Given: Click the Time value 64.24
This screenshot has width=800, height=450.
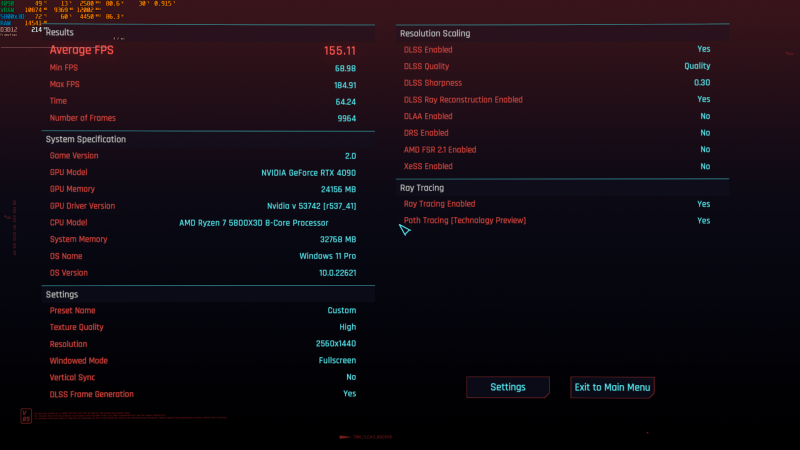Looking at the screenshot, I should (x=345, y=102).
